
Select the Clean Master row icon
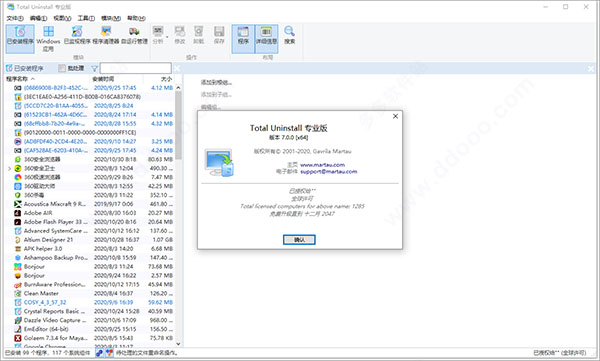pos(18,293)
